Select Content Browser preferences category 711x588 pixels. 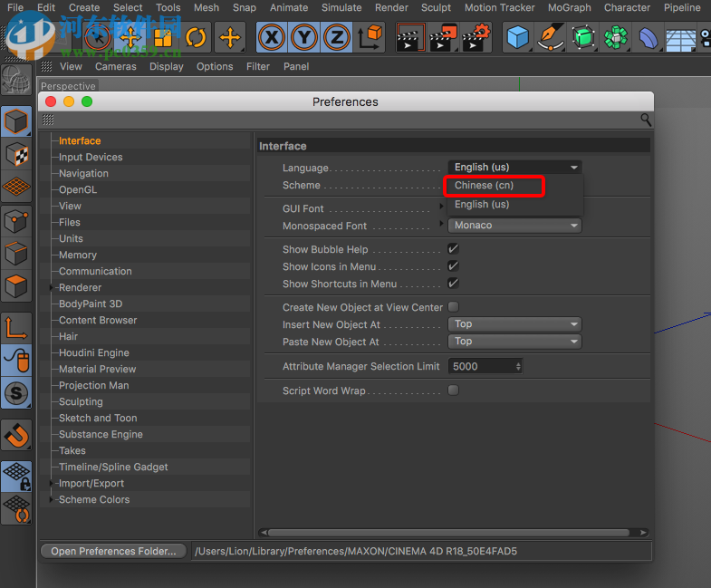tap(98, 321)
